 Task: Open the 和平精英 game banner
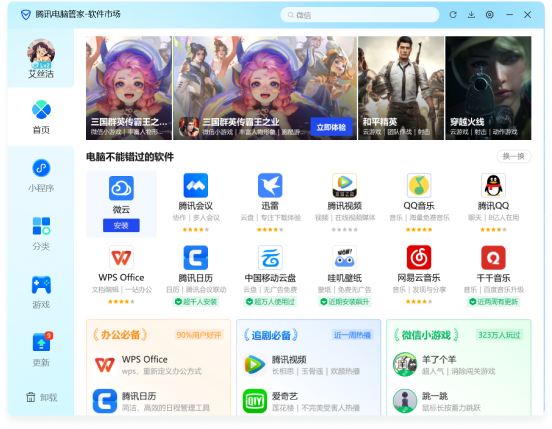(401, 88)
